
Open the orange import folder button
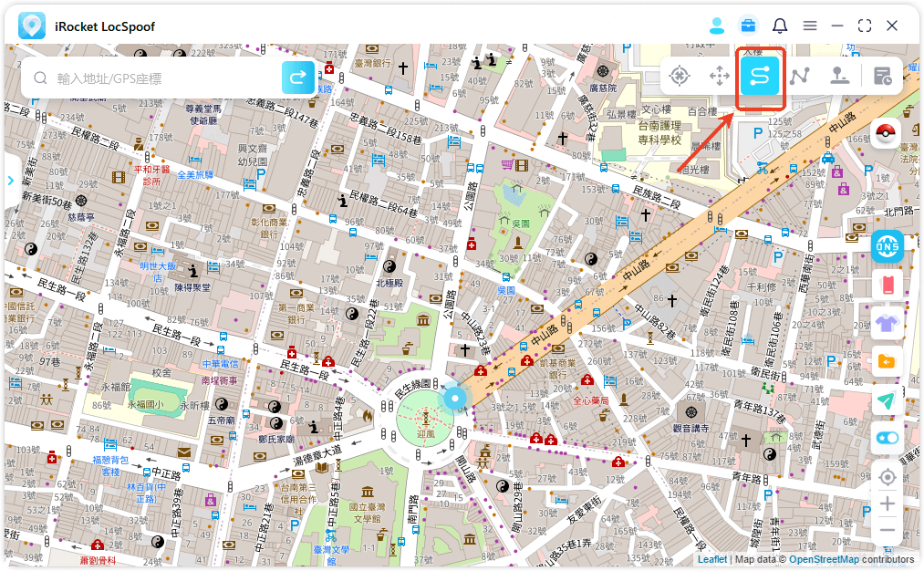[887, 362]
